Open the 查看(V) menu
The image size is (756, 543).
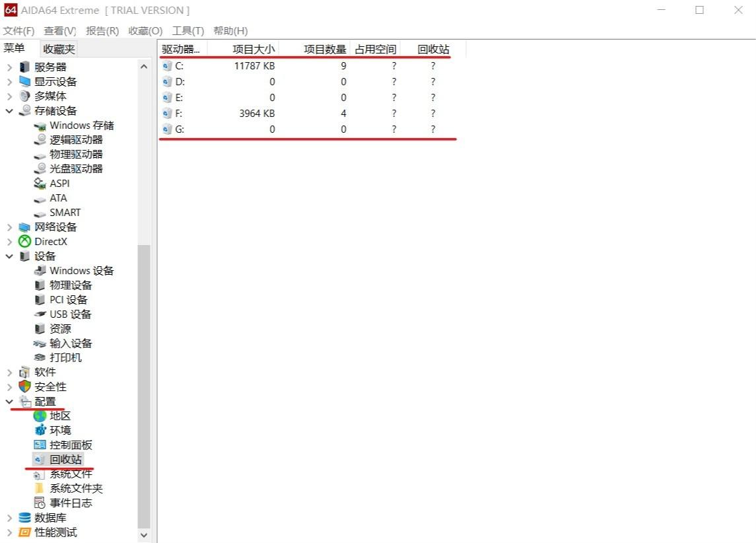coord(60,31)
